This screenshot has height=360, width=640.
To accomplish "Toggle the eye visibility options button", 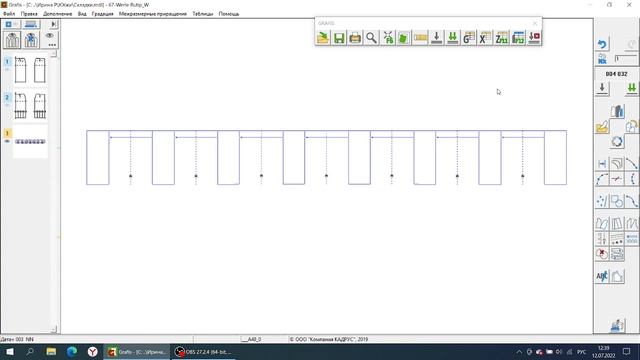I will click(50, 40).
